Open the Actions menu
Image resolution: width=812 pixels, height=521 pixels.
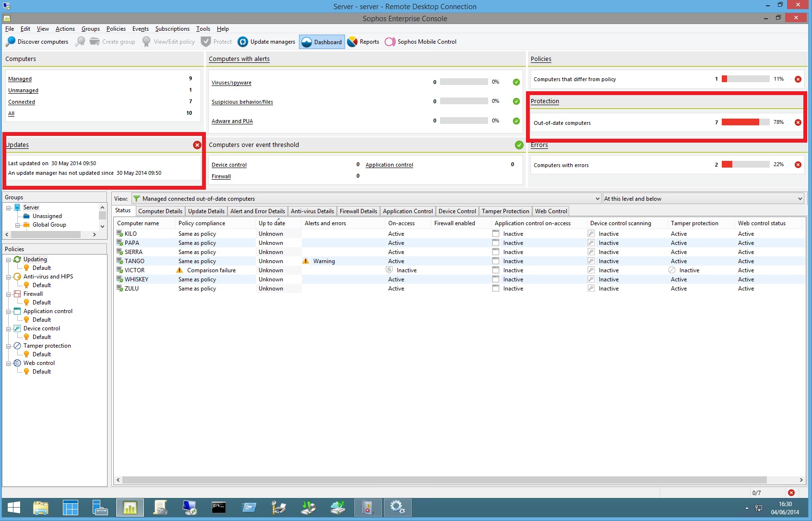pos(65,29)
